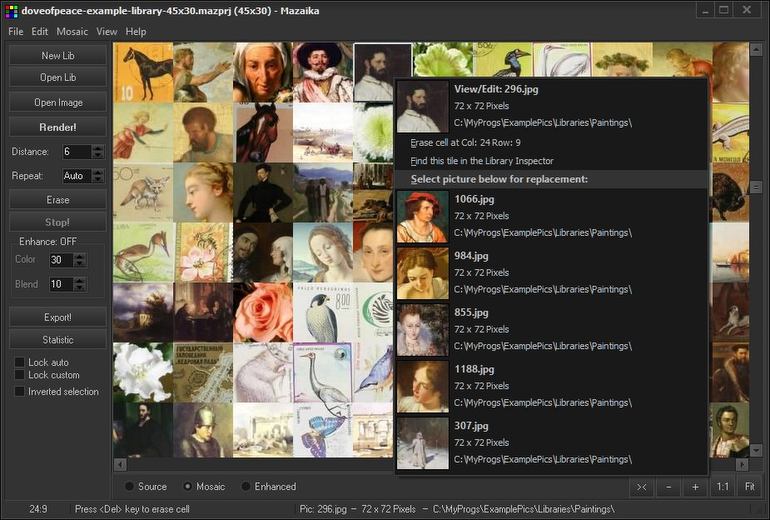Click the 'Enhance: OFF' label
The image size is (770, 520).
click(48, 241)
